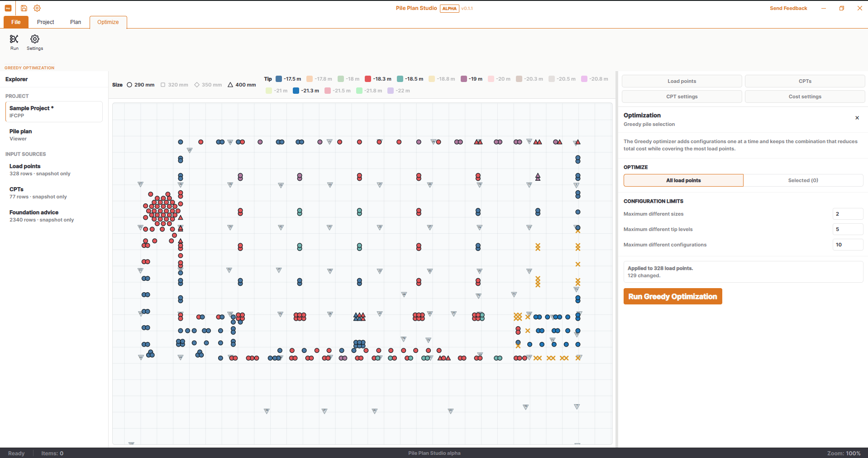Viewport: 868px width, 458px height.
Task: Open Load points input source
Action: tap(54, 169)
